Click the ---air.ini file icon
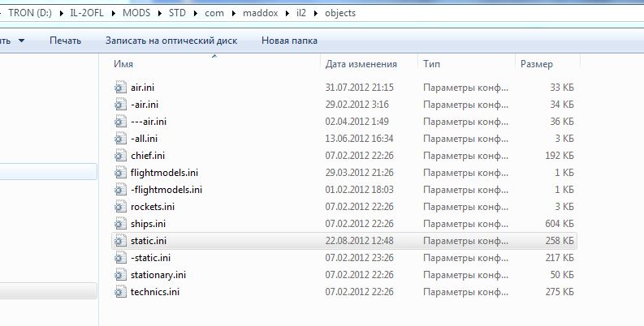Viewport: 644px width, 326px height. [120, 122]
